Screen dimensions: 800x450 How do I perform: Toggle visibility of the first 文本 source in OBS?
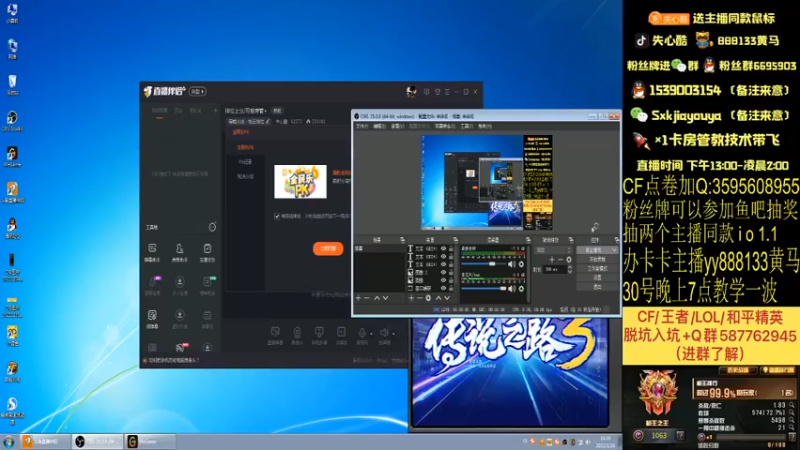[x=443, y=248]
